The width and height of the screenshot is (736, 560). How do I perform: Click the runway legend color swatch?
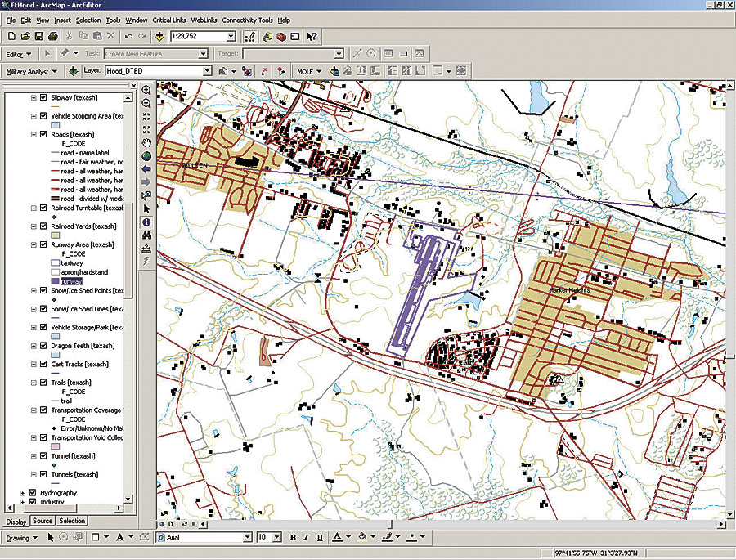[56, 280]
